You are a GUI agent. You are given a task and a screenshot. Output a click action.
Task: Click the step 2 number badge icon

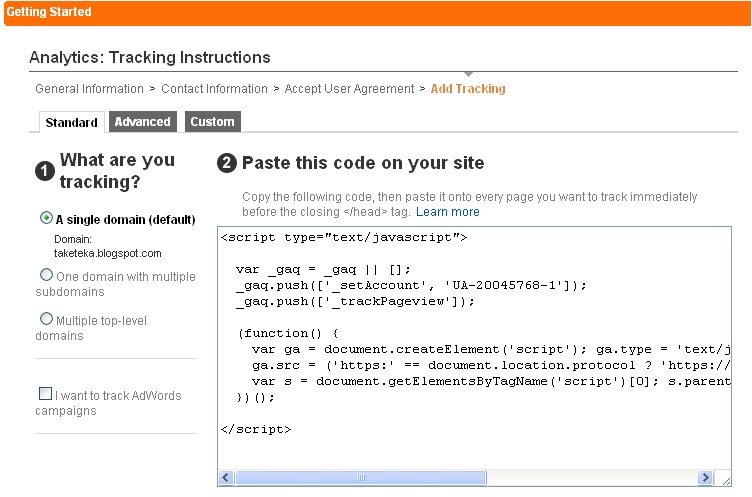point(227,163)
